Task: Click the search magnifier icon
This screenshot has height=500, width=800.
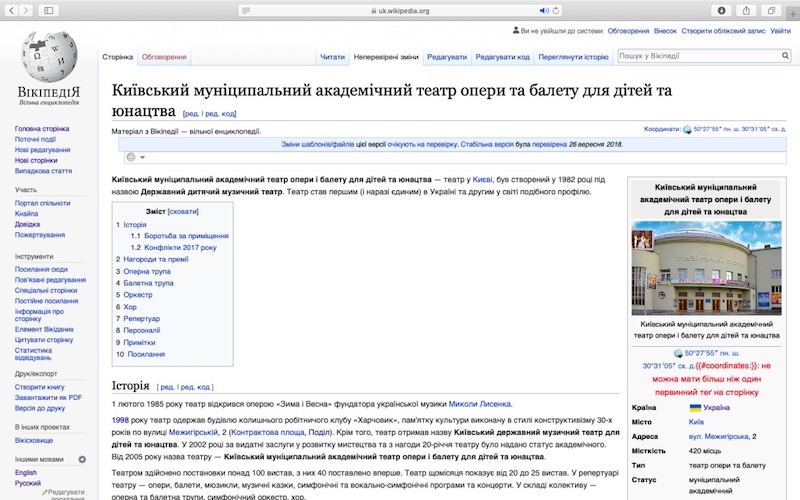Action: 785,56
